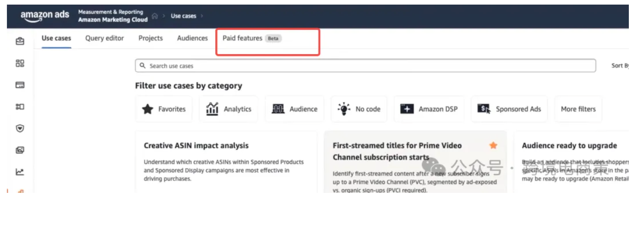Click the Amazon Ads logo
644x248 pixels.
tap(45, 15)
